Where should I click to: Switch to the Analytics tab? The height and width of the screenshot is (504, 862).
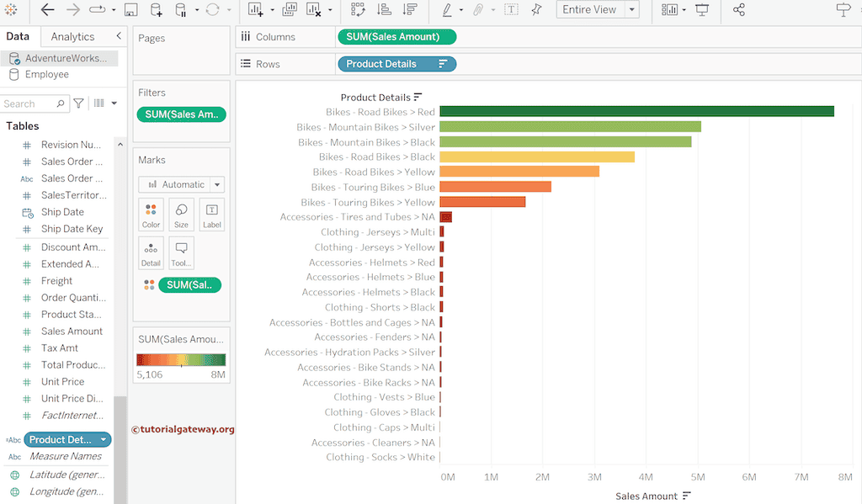point(72,36)
